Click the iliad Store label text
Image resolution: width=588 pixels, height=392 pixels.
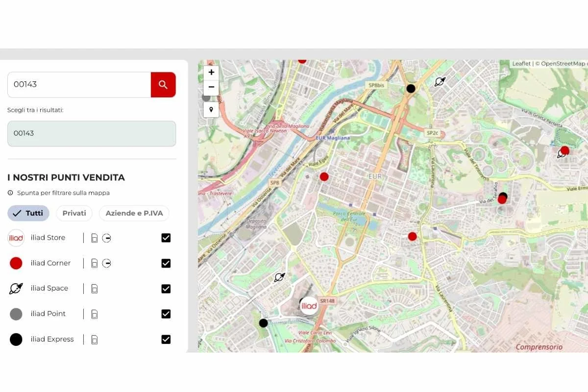[x=48, y=238]
